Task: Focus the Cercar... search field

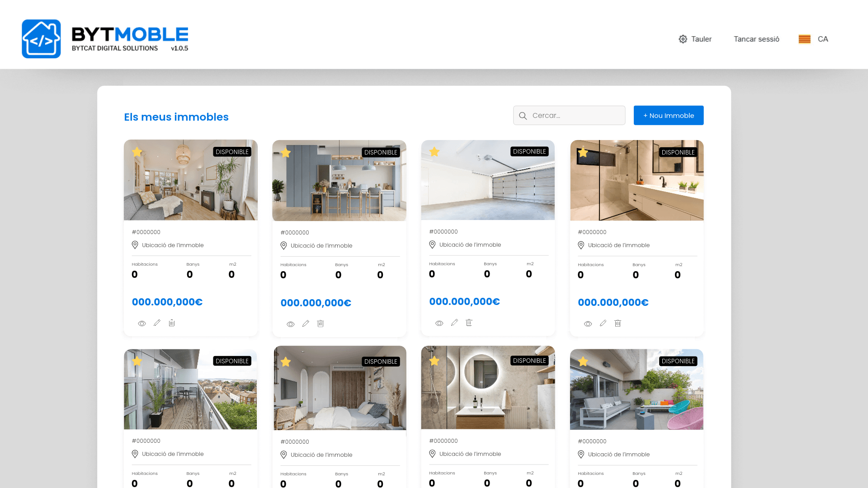Action: [x=569, y=116]
